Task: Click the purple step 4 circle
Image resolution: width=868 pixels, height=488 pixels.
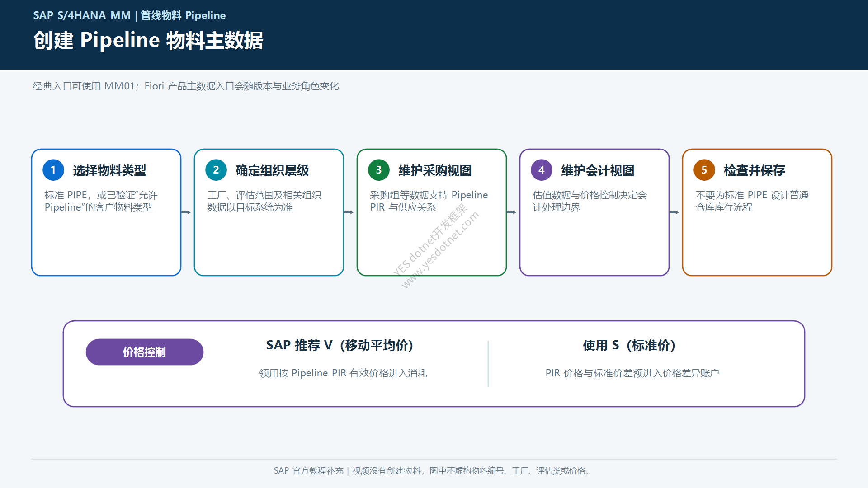Action: (542, 170)
